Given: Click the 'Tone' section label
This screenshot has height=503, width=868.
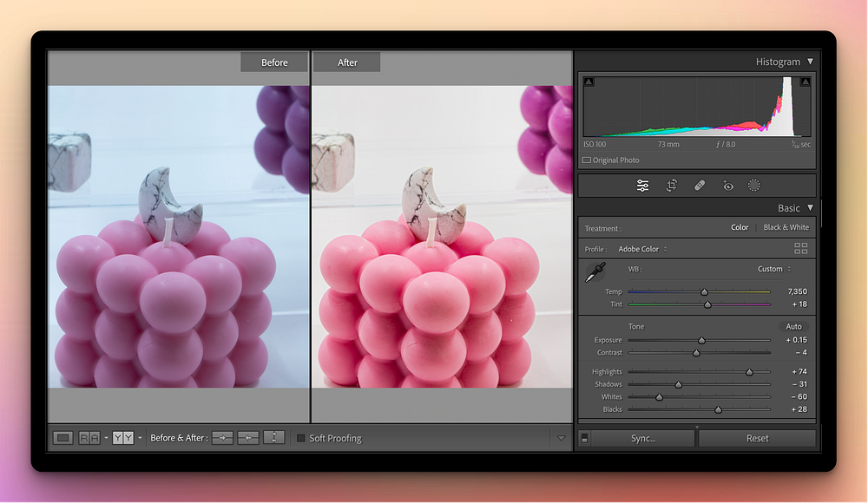Looking at the screenshot, I should 636,326.
